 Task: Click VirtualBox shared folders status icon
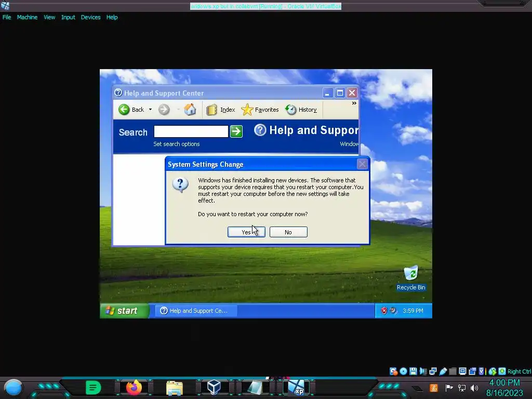point(453,371)
